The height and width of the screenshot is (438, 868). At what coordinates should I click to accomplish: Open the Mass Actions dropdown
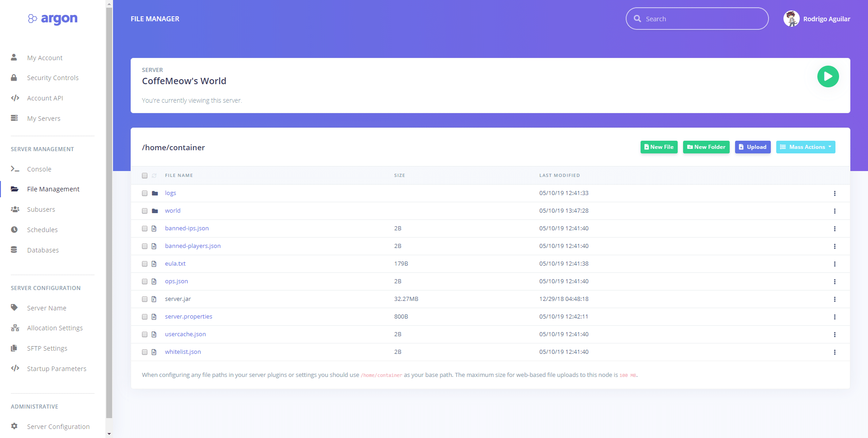[x=806, y=147]
